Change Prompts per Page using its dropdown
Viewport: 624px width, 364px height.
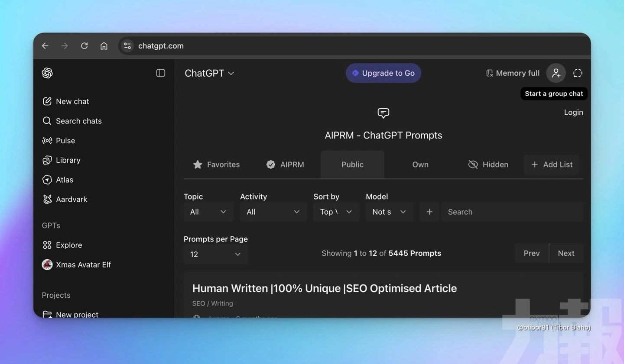(x=215, y=254)
